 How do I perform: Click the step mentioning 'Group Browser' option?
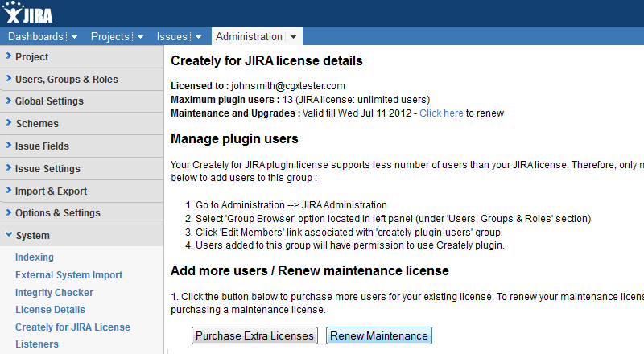coord(393,219)
